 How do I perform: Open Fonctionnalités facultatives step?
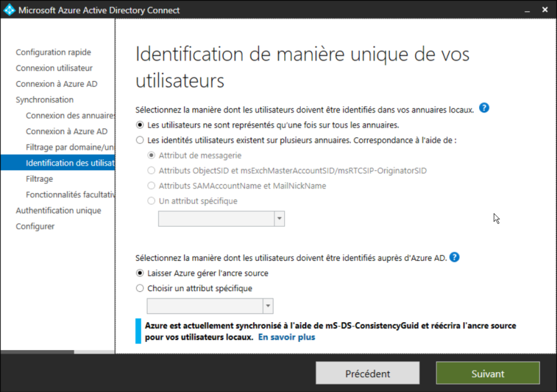(x=70, y=195)
